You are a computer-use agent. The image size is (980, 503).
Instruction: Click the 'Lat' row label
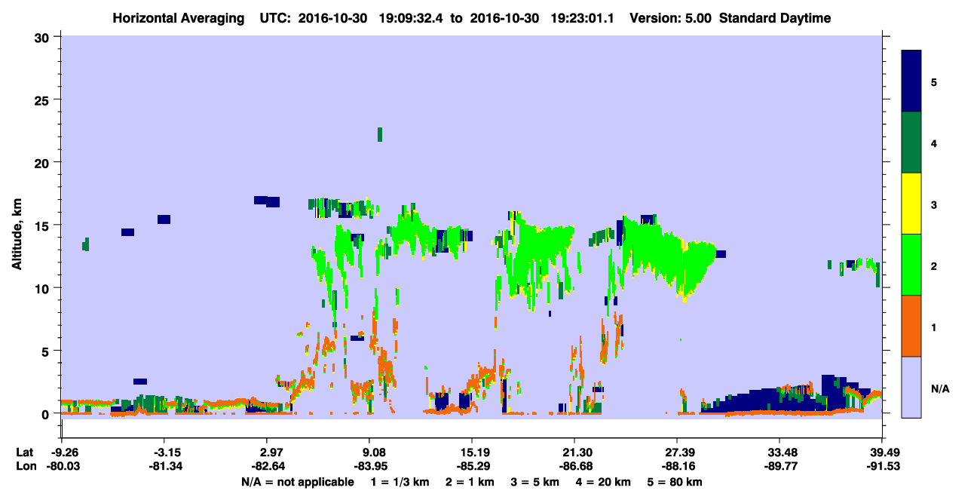click(24, 452)
